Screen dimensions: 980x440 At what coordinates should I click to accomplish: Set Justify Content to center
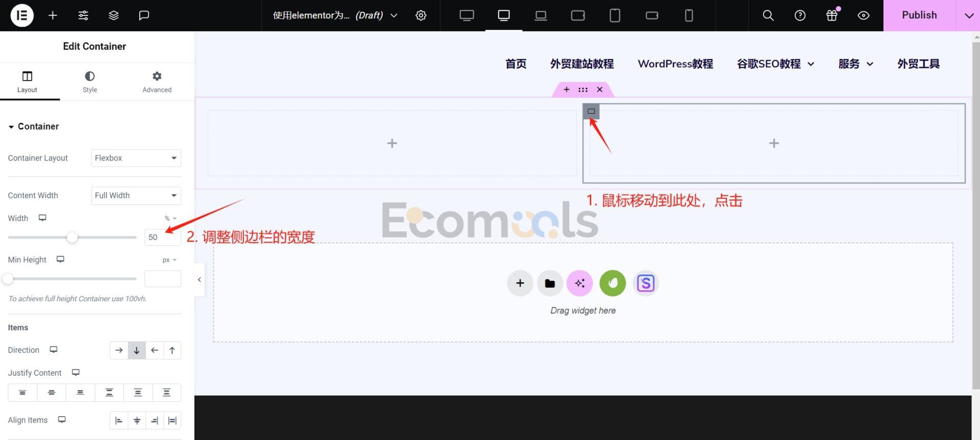click(52, 393)
